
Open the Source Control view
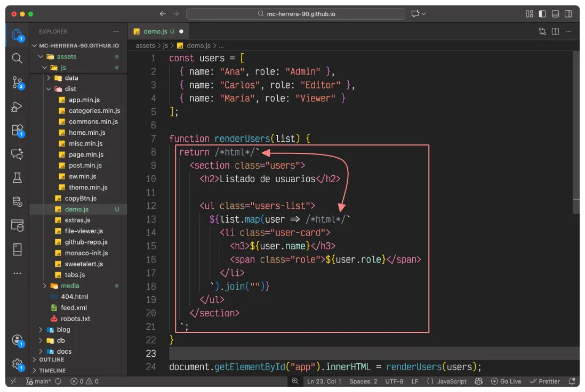[x=17, y=83]
